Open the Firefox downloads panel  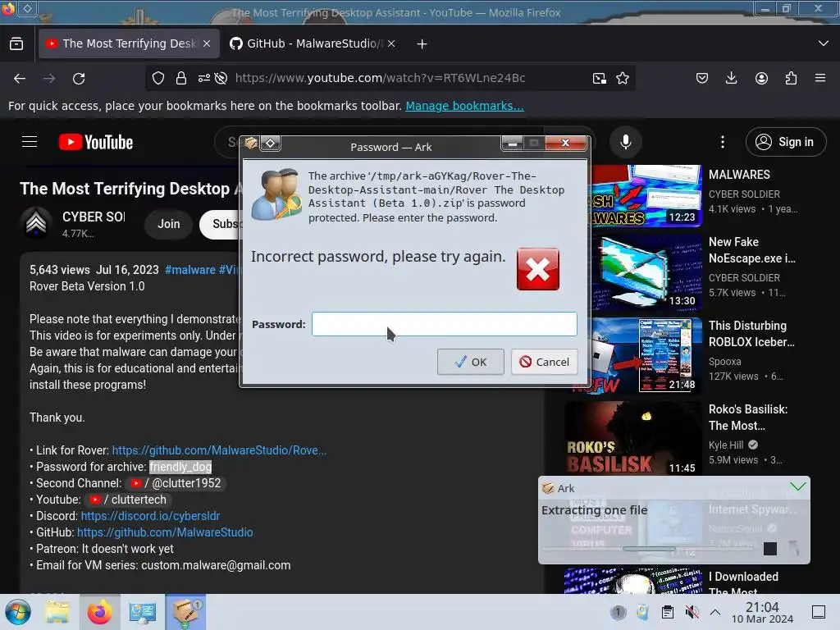point(731,78)
